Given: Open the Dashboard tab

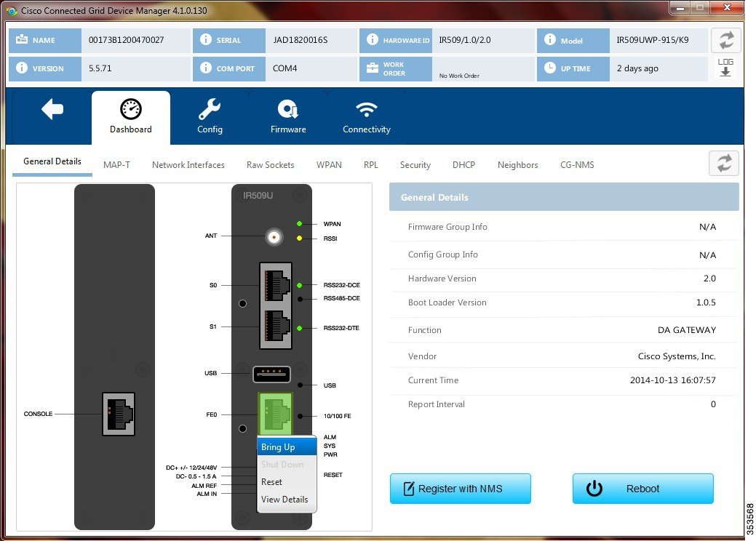Looking at the screenshot, I should coord(131,116).
